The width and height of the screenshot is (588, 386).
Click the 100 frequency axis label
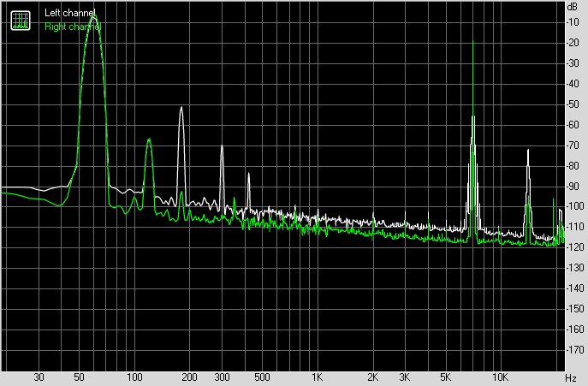tap(134, 377)
